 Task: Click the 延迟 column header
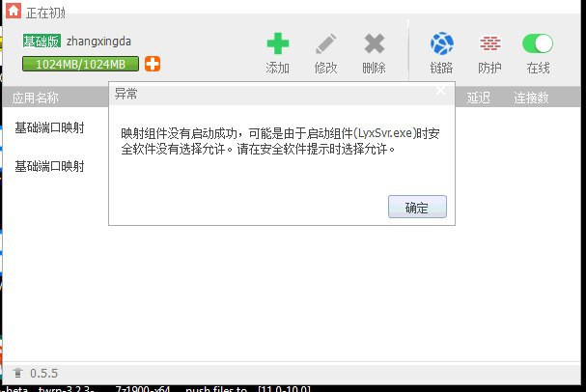[x=479, y=98]
